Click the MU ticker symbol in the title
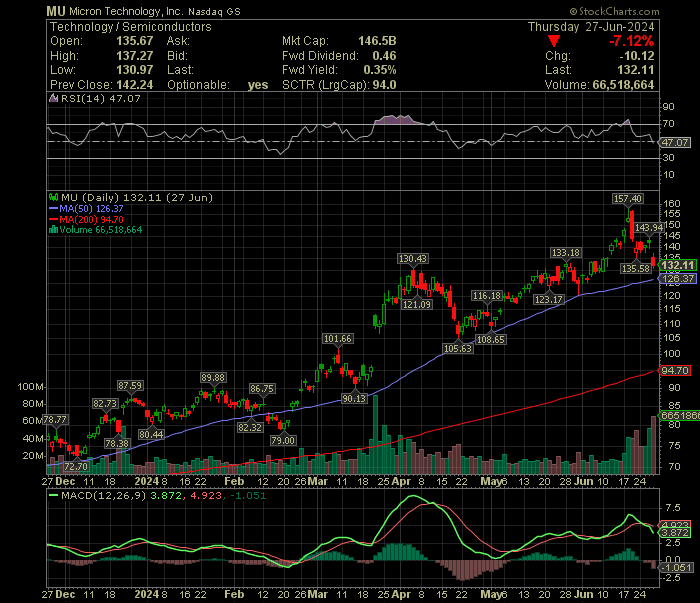The image size is (700, 603). (x=56, y=12)
